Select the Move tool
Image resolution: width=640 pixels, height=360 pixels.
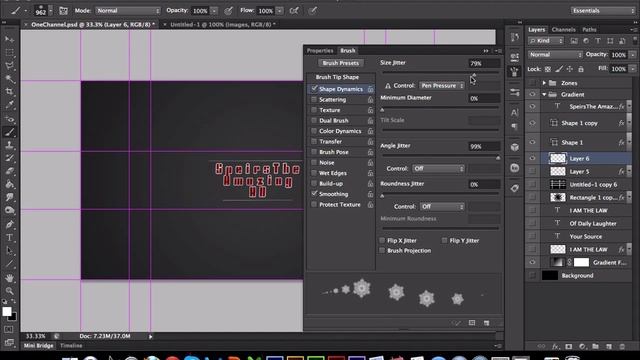(x=9, y=39)
